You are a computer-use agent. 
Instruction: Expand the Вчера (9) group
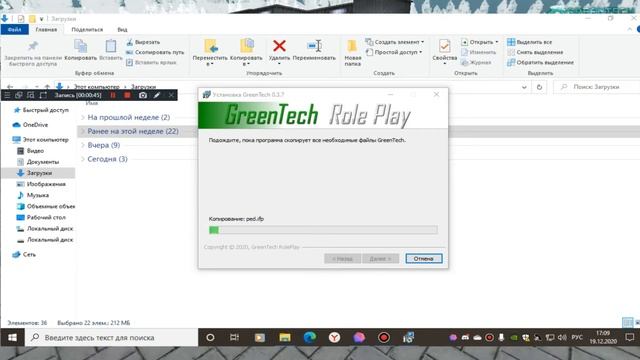[x=83, y=145]
